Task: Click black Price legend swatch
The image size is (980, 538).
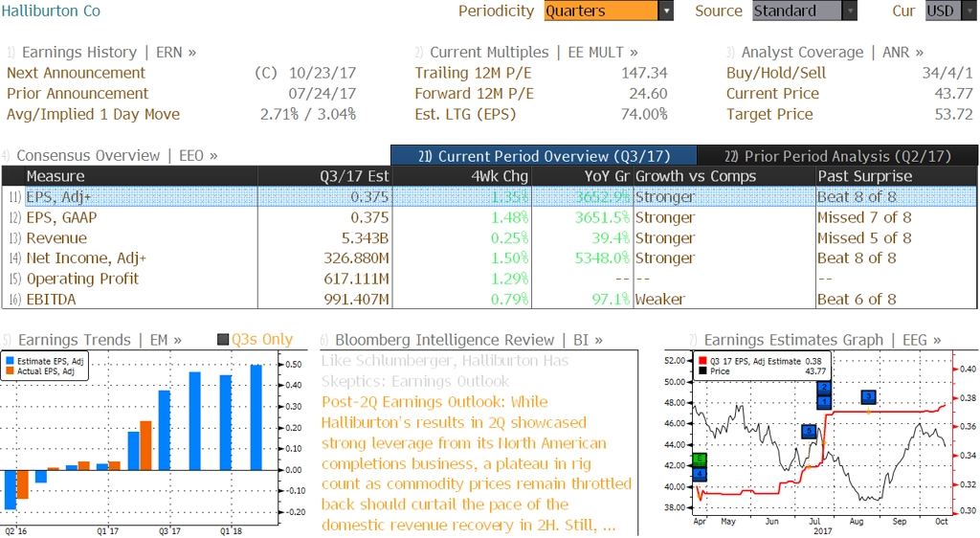Action: click(703, 371)
